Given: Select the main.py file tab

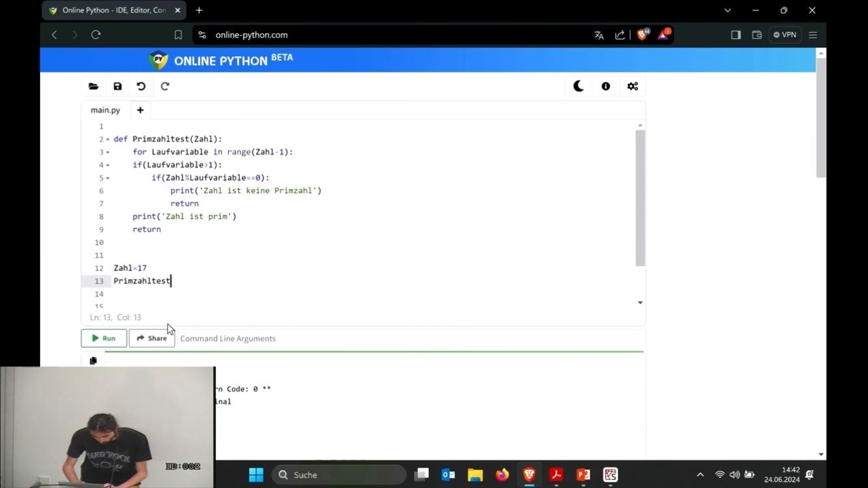Looking at the screenshot, I should click(x=105, y=110).
